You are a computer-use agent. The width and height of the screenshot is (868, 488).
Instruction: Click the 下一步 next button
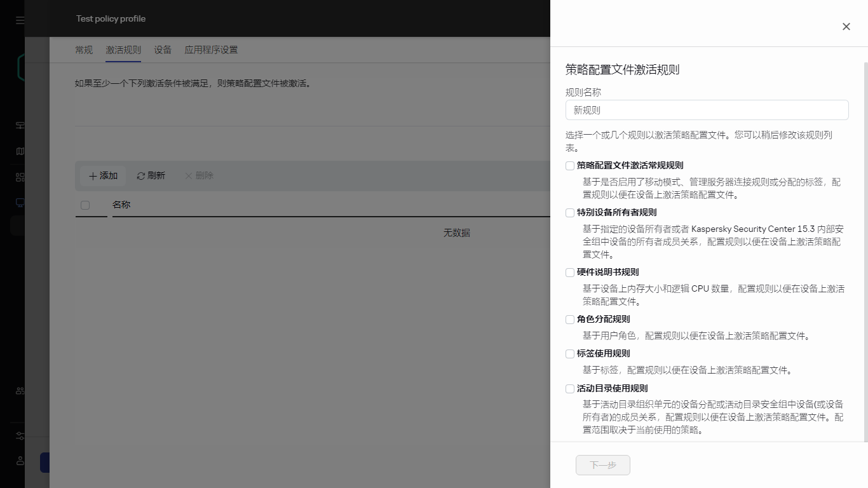602,464
